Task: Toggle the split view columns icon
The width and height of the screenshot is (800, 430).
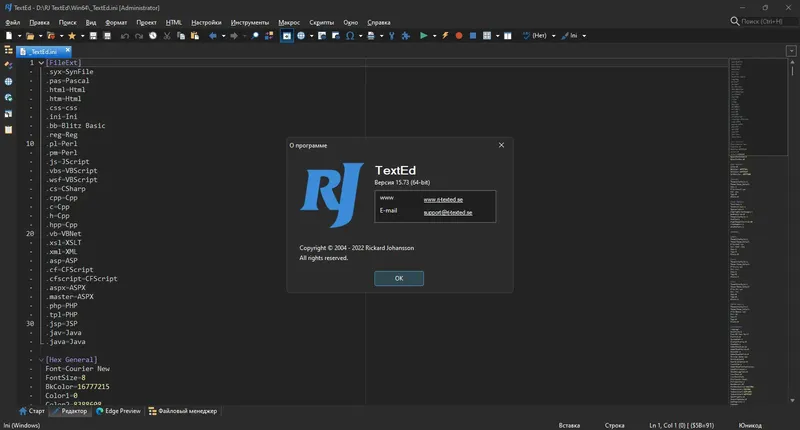Action: (x=508, y=36)
